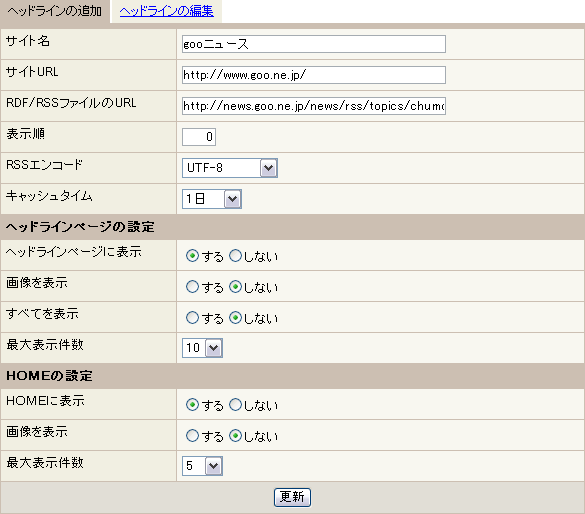
Task: Select しない for すべてを表示
Action: point(235,318)
